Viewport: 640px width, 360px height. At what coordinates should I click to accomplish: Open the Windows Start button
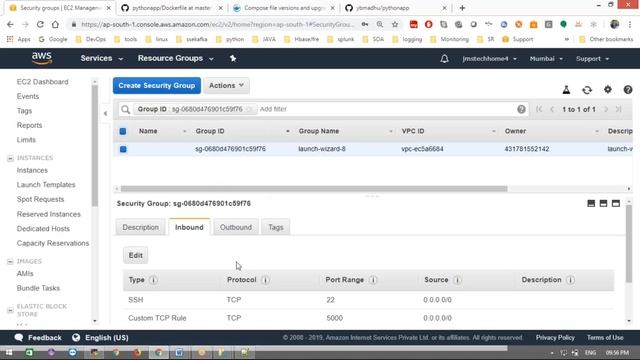click(x=9, y=352)
